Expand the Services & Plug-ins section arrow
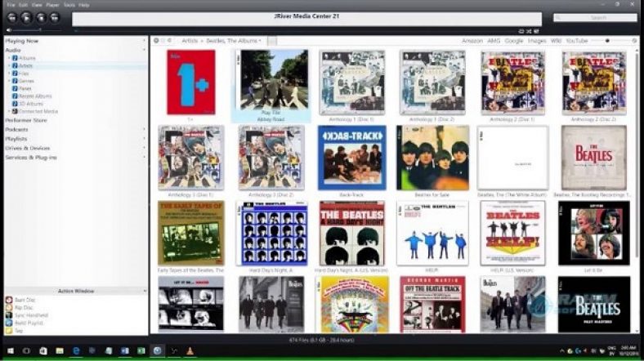The width and height of the screenshot is (644, 361). tap(144, 157)
